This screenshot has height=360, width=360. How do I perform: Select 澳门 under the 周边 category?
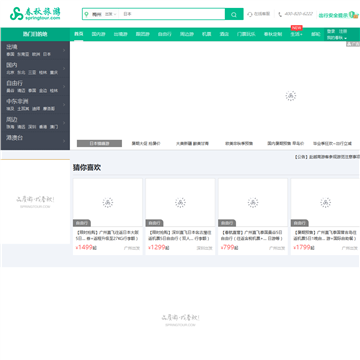pyautogui.click(x=54, y=127)
